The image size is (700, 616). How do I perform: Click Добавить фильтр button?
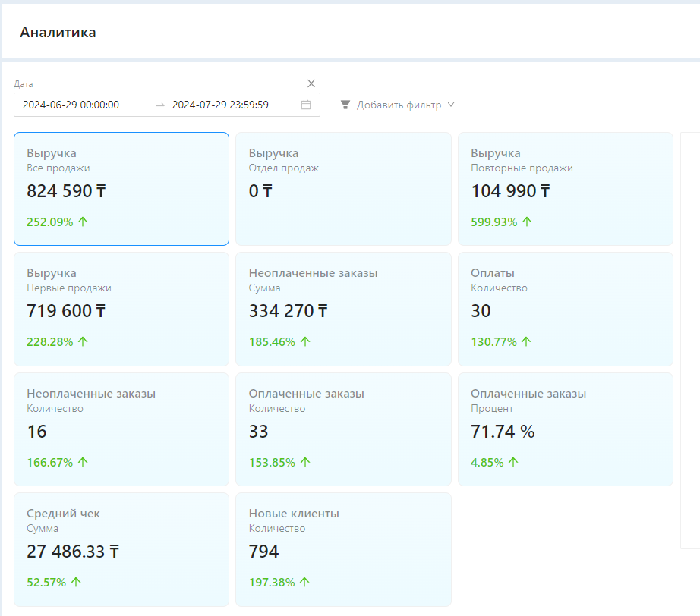(399, 105)
